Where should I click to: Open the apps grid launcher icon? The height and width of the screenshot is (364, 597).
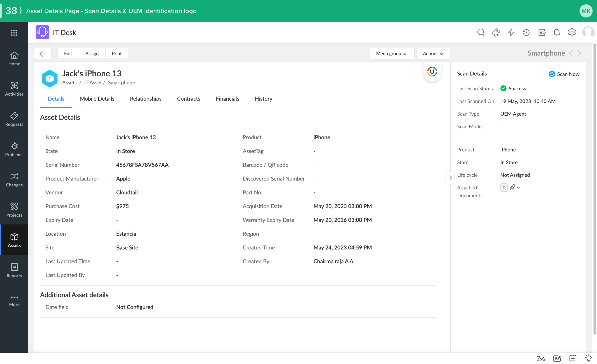pyautogui.click(x=14, y=33)
